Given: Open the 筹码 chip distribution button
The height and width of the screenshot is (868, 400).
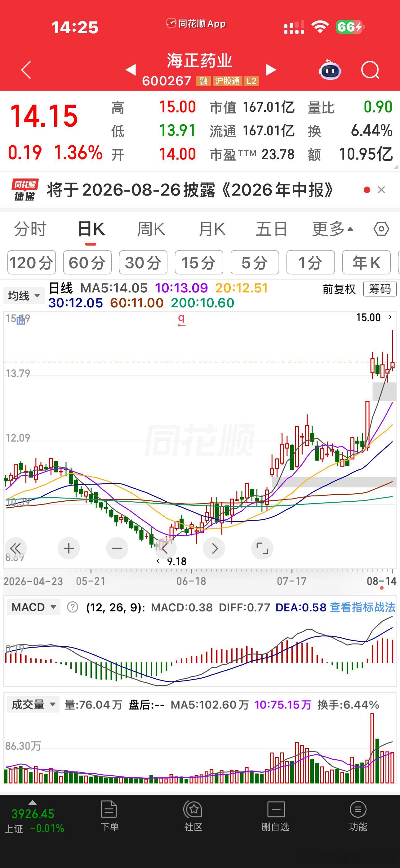Looking at the screenshot, I should pyautogui.click(x=380, y=289).
